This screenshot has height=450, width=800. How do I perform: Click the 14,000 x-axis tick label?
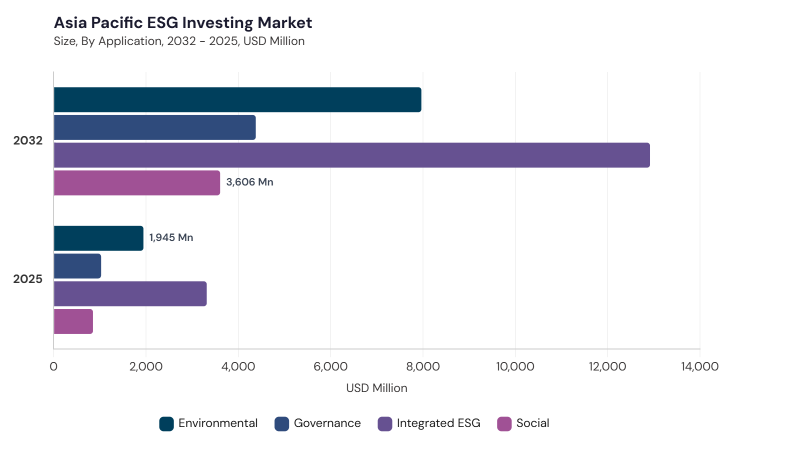point(700,367)
